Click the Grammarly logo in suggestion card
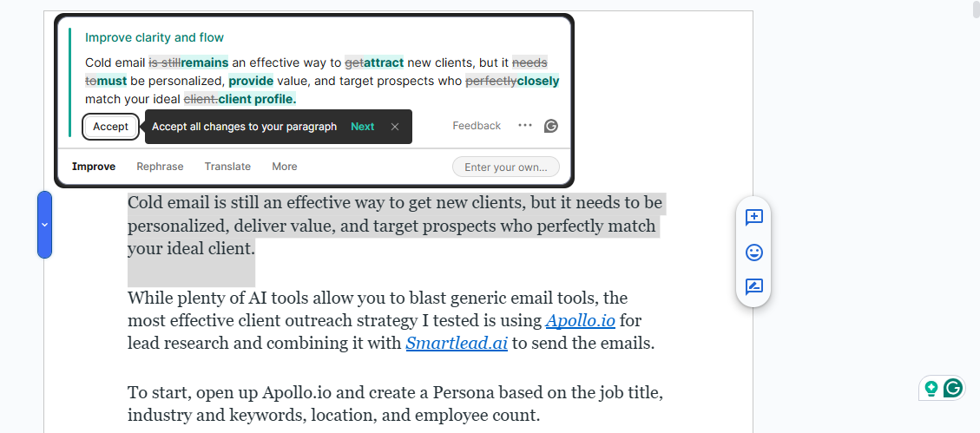 coord(550,126)
